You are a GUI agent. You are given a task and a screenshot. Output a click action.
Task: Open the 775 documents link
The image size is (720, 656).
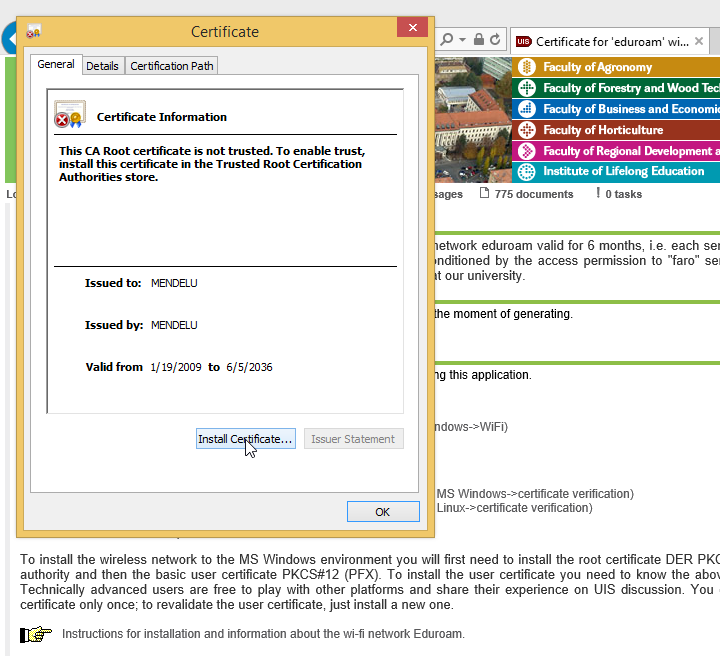pos(534,194)
